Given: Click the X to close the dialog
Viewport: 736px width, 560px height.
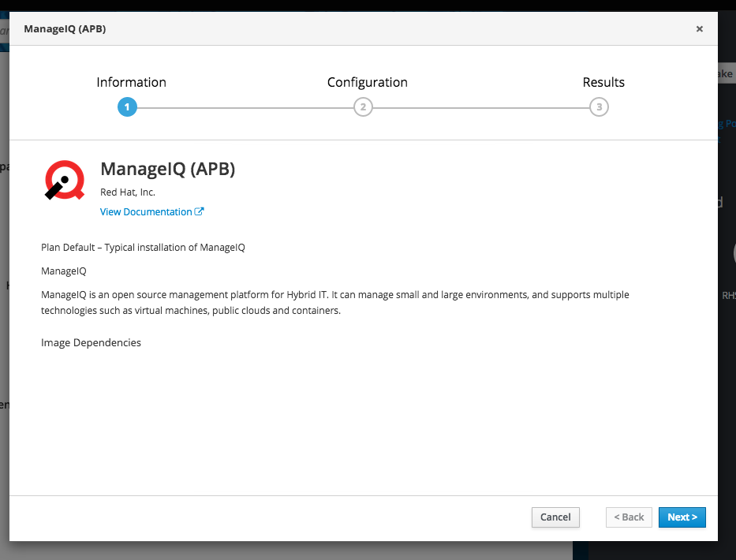Looking at the screenshot, I should (x=699, y=28).
